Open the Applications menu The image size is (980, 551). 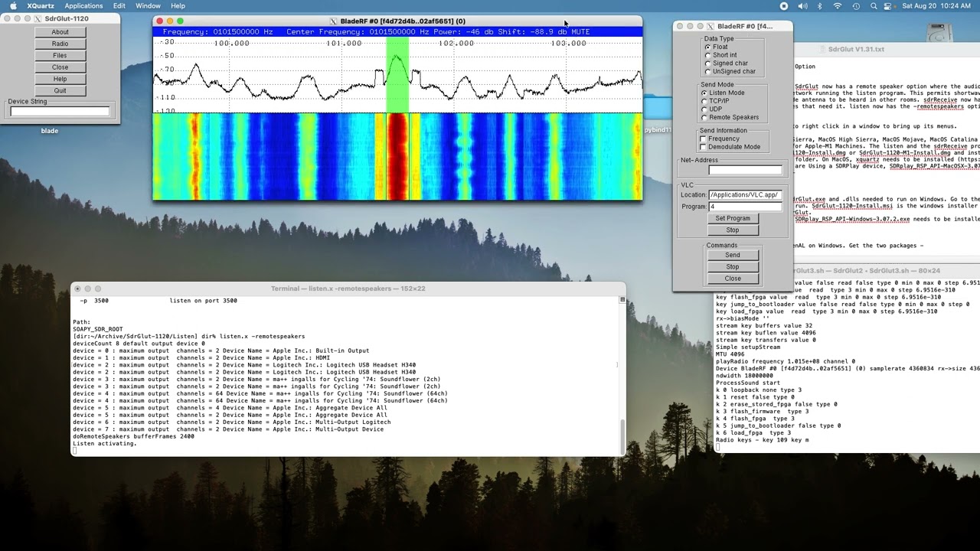click(83, 5)
